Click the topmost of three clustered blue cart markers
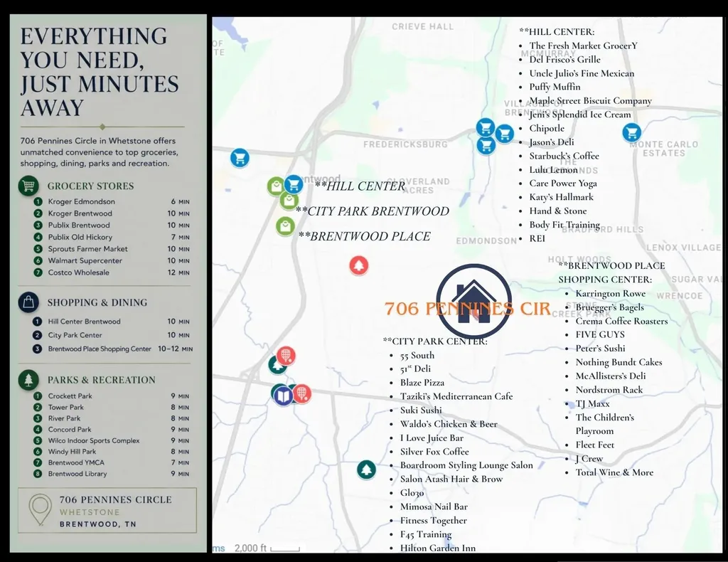 [485, 127]
